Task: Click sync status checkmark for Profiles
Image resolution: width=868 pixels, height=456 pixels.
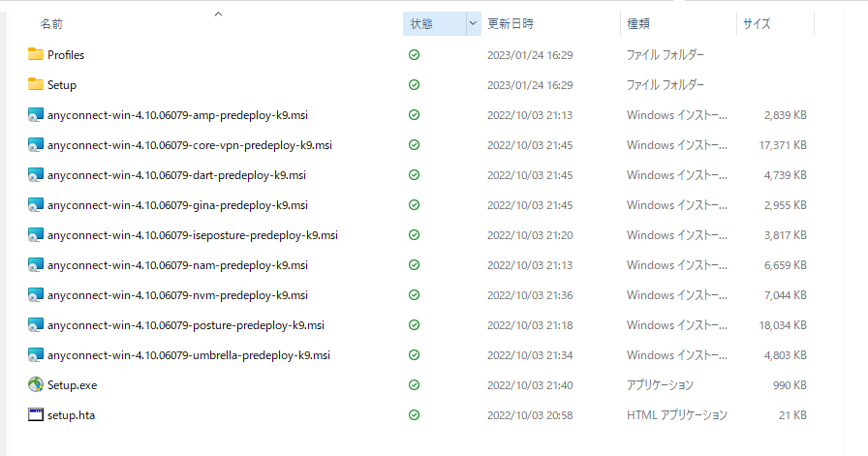Action: tap(414, 55)
